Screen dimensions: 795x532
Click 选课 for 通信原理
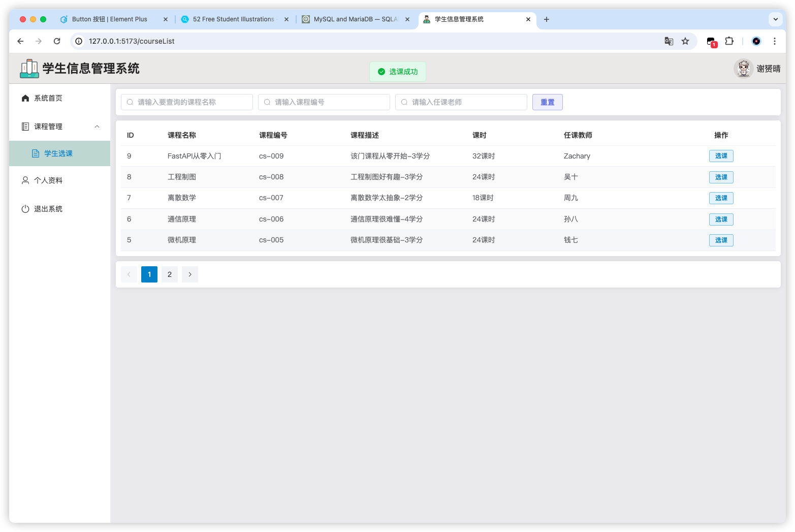pos(721,220)
